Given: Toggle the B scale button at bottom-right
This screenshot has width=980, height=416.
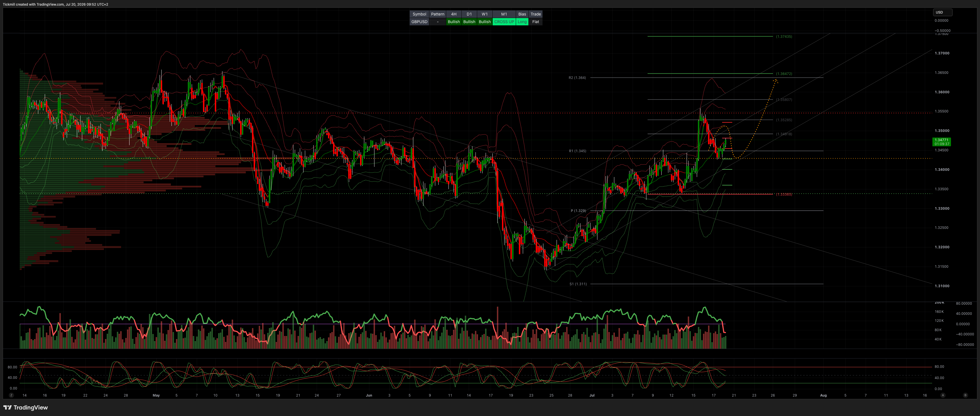Looking at the screenshot, I should pos(965,395).
